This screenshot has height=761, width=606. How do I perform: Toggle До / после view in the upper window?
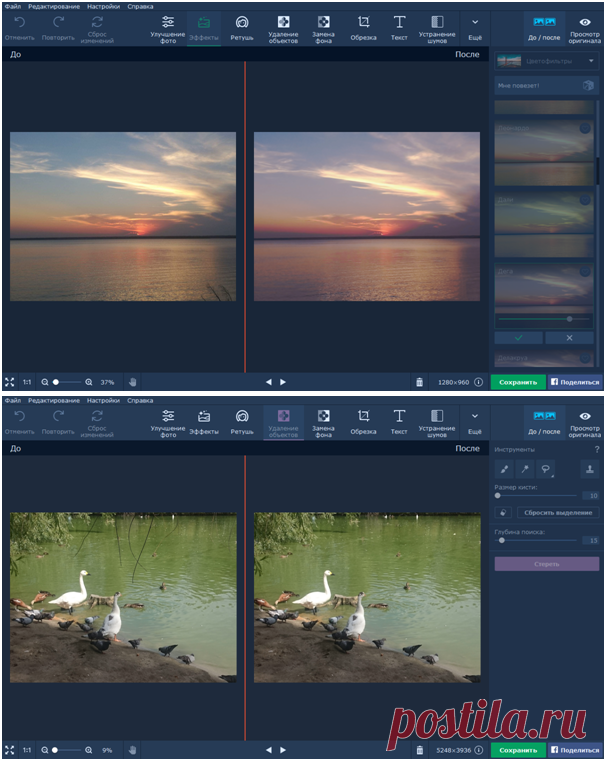pyautogui.click(x=544, y=26)
